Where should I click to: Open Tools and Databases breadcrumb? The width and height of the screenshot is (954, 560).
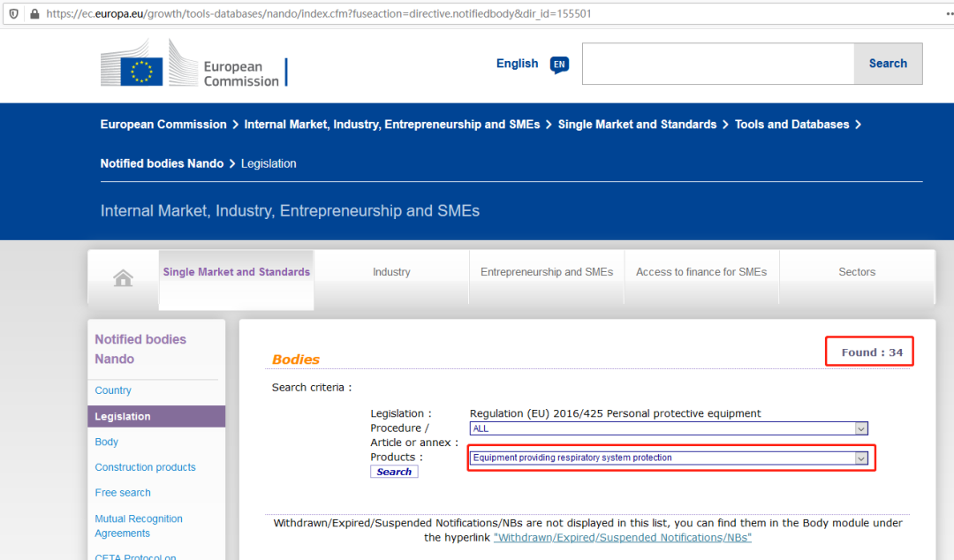(791, 125)
